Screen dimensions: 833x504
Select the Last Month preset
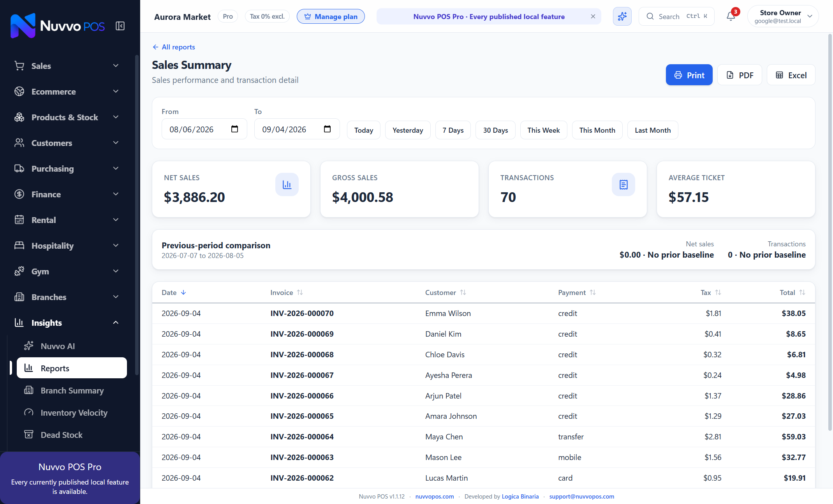[x=652, y=130]
